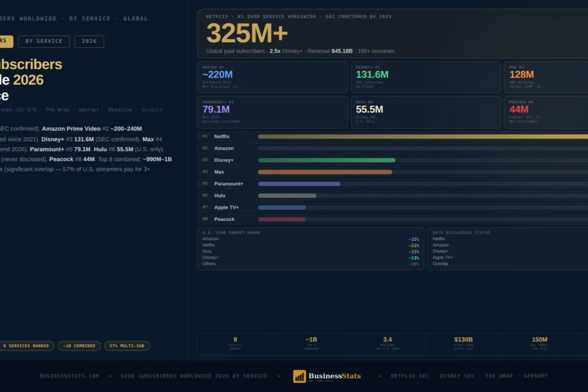Click Overlap under Data Disclosure Status

(x=440, y=264)
